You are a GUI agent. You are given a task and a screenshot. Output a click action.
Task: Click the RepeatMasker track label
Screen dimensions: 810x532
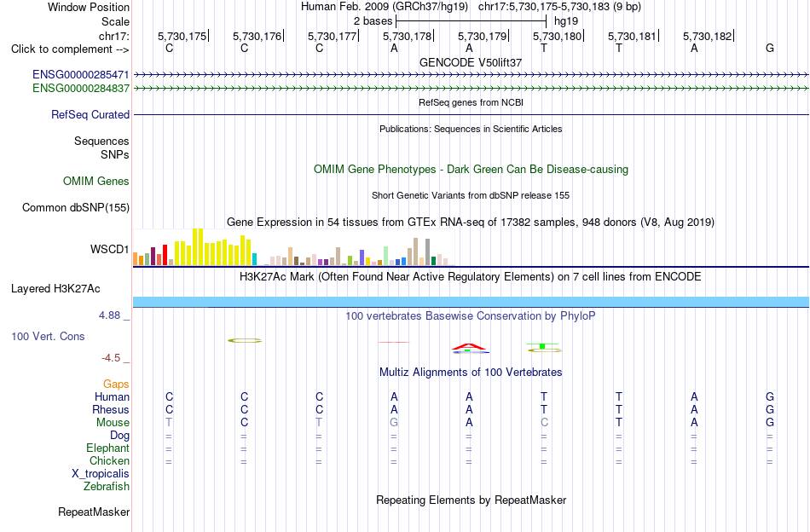pyautogui.click(x=94, y=512)
